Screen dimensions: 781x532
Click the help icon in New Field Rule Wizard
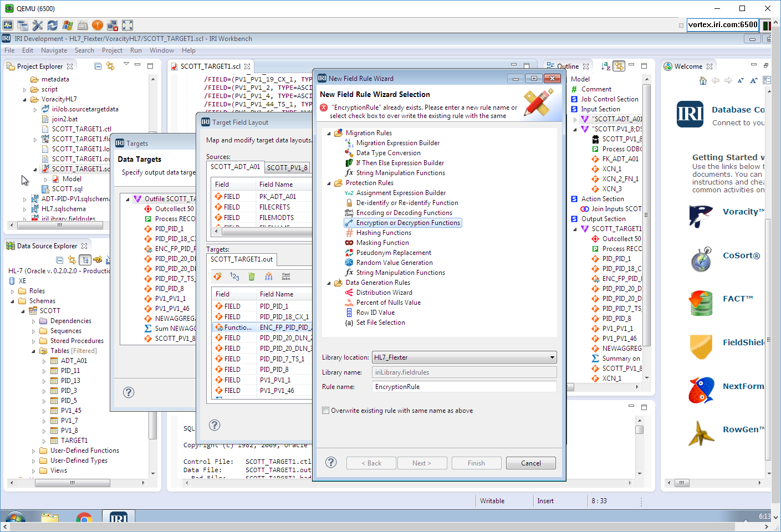point(331,462)
